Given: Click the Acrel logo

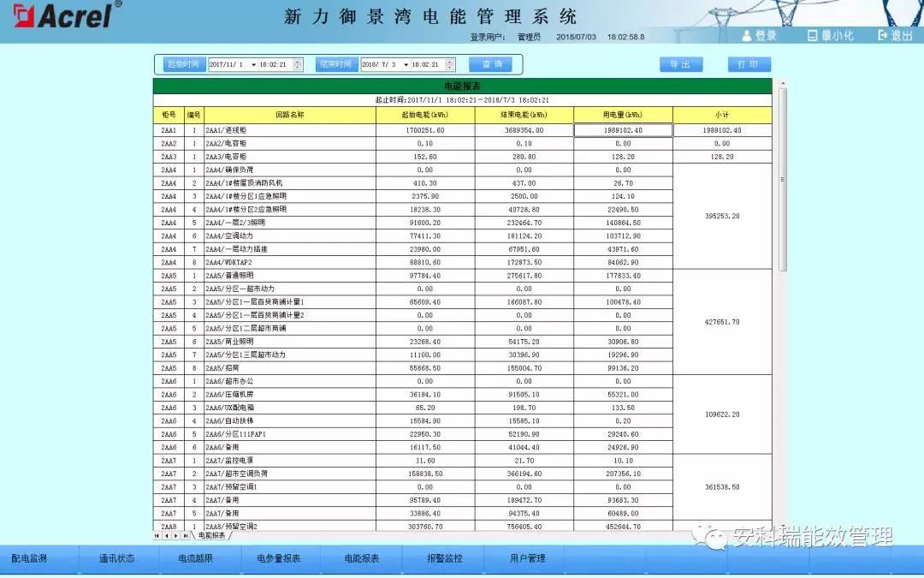Looking at the screenshot, I should [67, 15].
